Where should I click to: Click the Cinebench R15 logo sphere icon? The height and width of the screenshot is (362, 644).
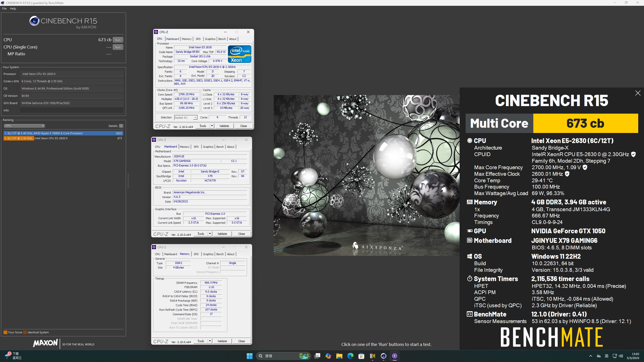(34, 21)
